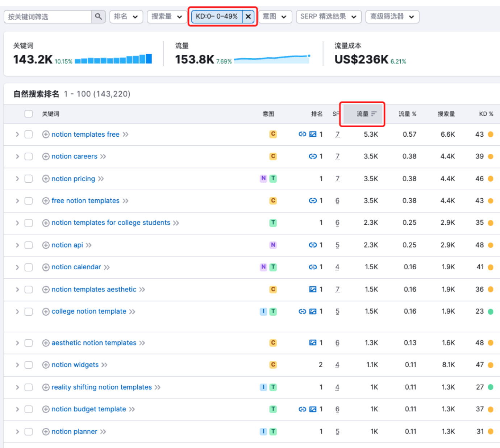The image size is (500, 448).
Task: Click plus icon beside notion widgets
Action: (x=46, y=365)
